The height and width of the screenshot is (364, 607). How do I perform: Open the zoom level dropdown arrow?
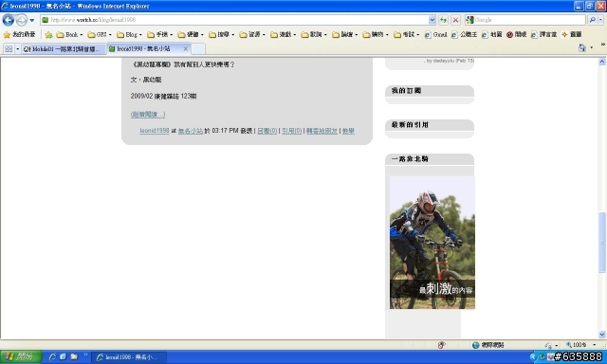pyautogui.click(x=595, y=345)
